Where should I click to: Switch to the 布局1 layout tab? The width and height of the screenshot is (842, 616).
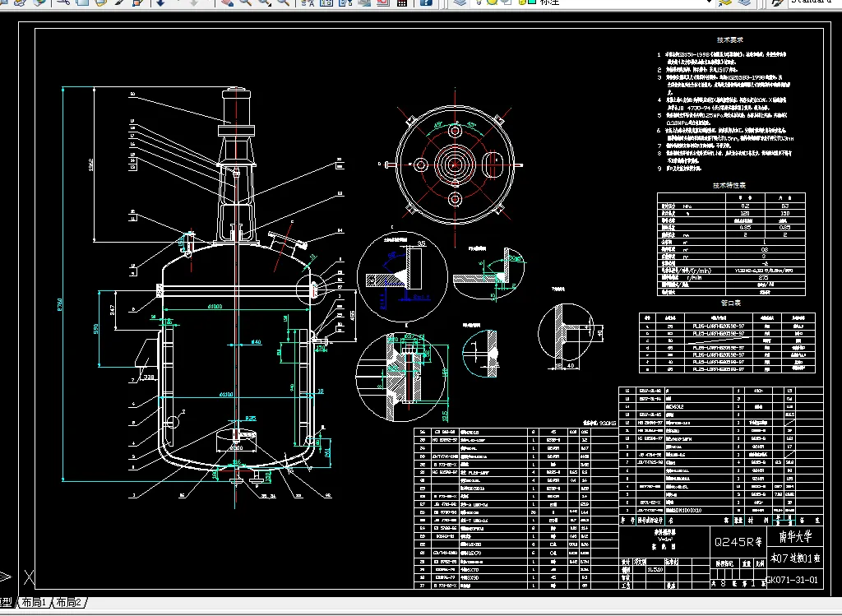(34, 602)
